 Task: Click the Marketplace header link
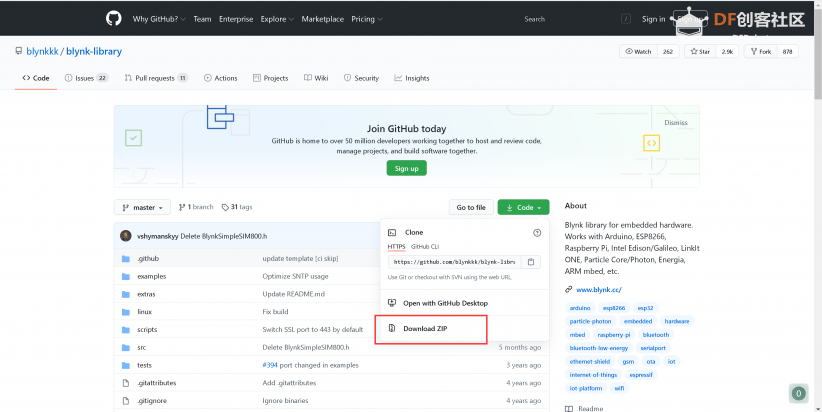[322, 19]
